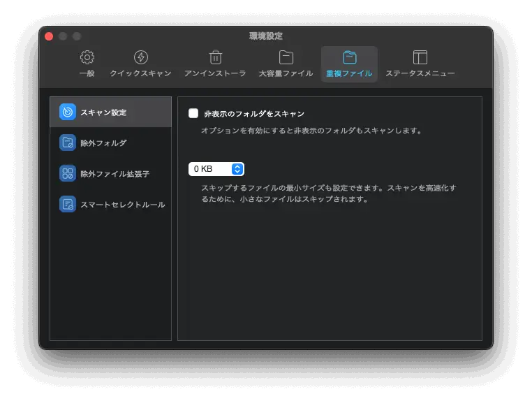Enable the 非表示のフォルダをスキャン checkbox

click(193, 113)
